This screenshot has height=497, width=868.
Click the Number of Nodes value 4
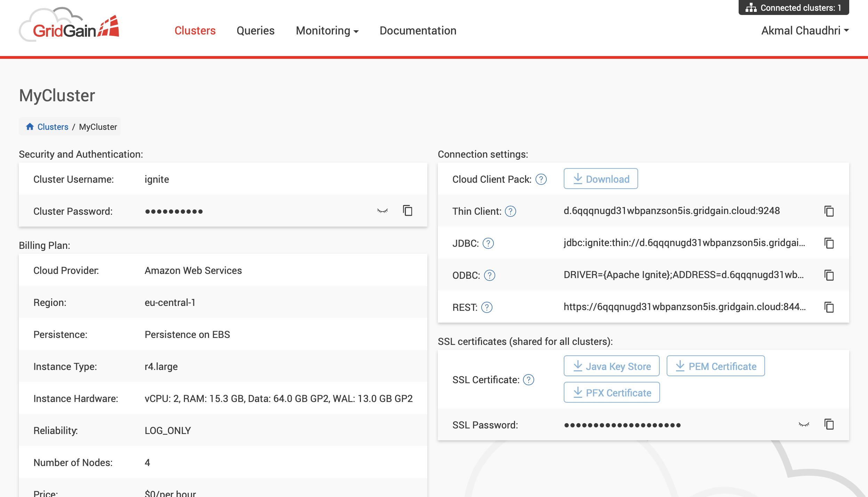tap(147, 463)
